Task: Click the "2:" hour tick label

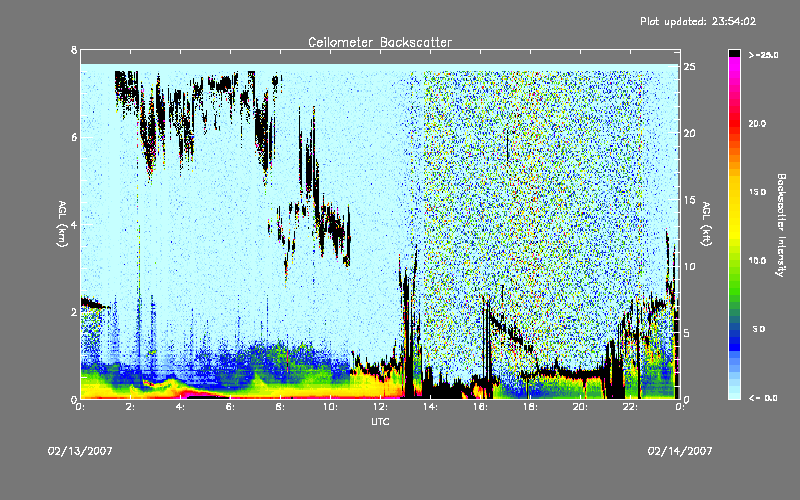Action: tap(131, 407)
